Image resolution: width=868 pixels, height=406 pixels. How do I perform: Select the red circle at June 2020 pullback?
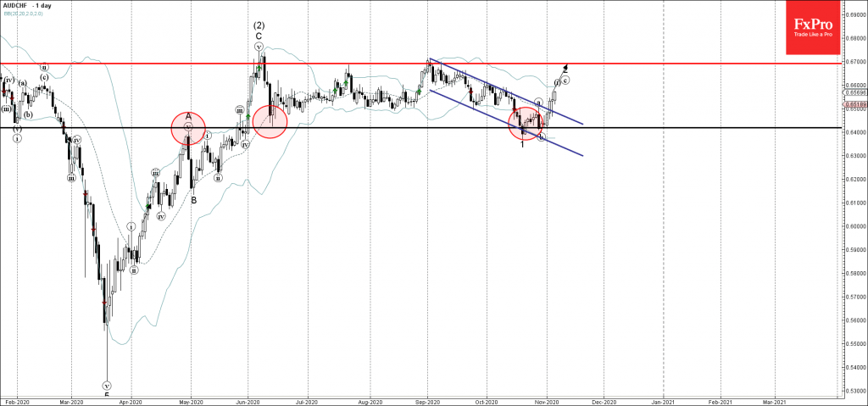[x=270, y=121]
